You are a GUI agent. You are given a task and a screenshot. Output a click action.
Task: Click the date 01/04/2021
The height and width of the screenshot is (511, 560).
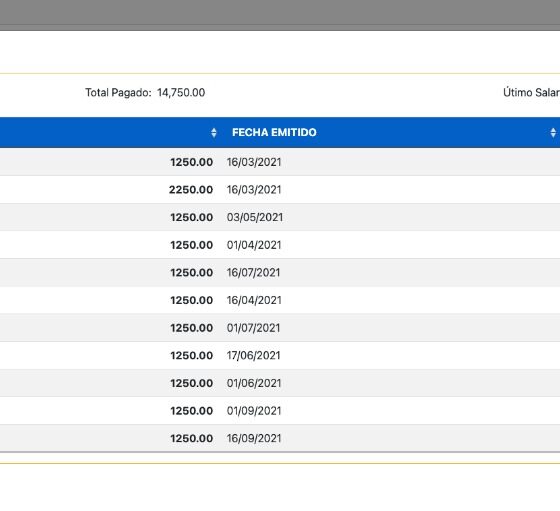tap(254, 245)
